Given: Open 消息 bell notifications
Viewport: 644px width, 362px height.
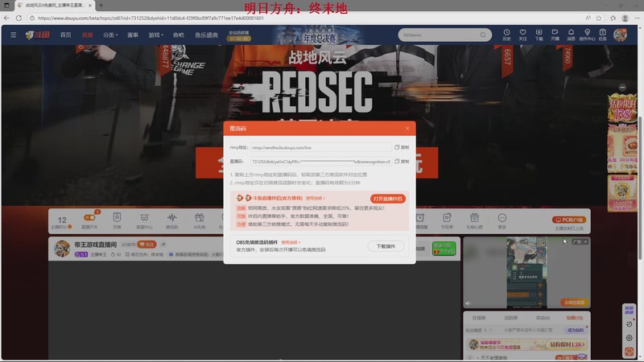Looking at the screenshot, I should click(571, 35).
